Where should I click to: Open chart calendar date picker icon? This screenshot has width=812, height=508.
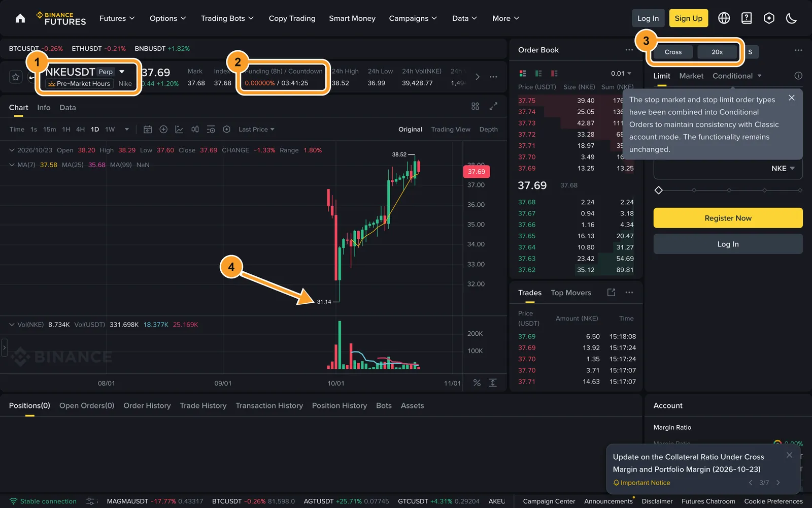(x=148, y=130)
